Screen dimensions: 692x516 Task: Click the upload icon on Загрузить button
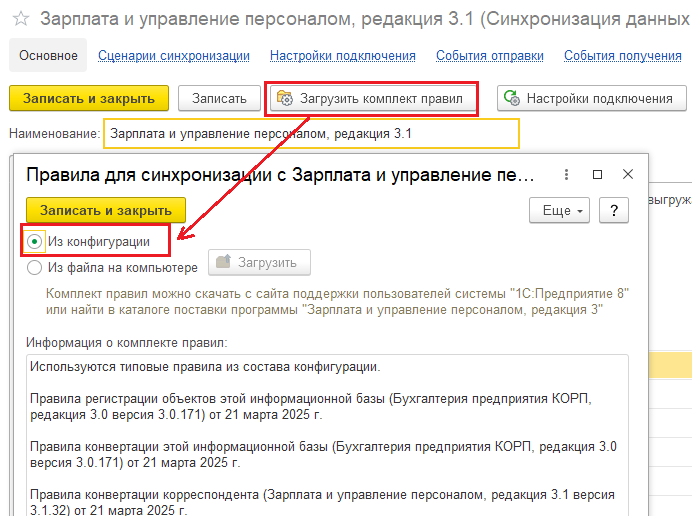point(223,262)
